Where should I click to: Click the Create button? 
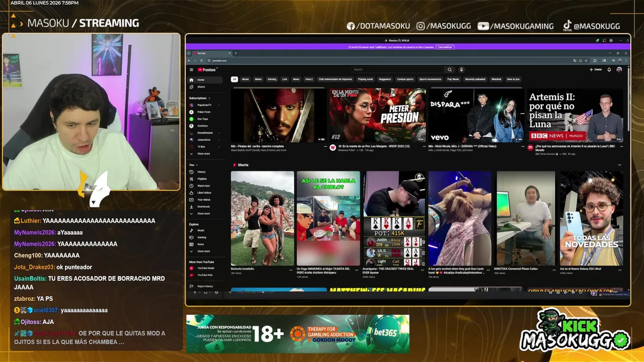595,70
